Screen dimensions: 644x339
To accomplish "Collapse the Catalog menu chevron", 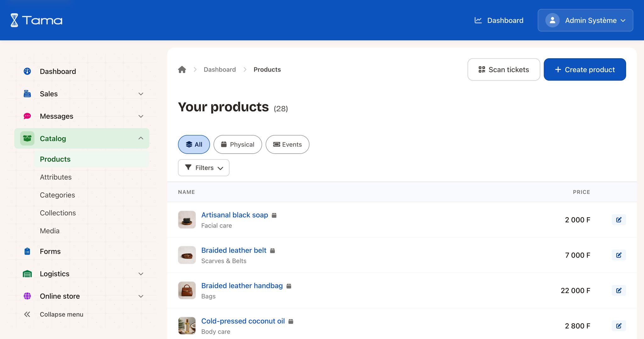I will point(141,138).
